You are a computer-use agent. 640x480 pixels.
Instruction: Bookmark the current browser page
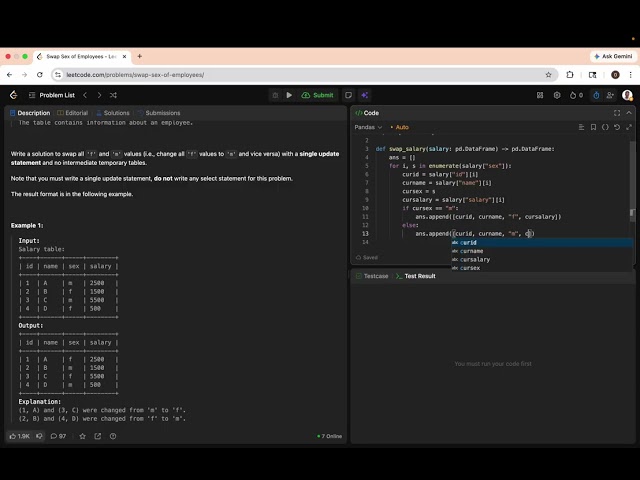point(548,74)
